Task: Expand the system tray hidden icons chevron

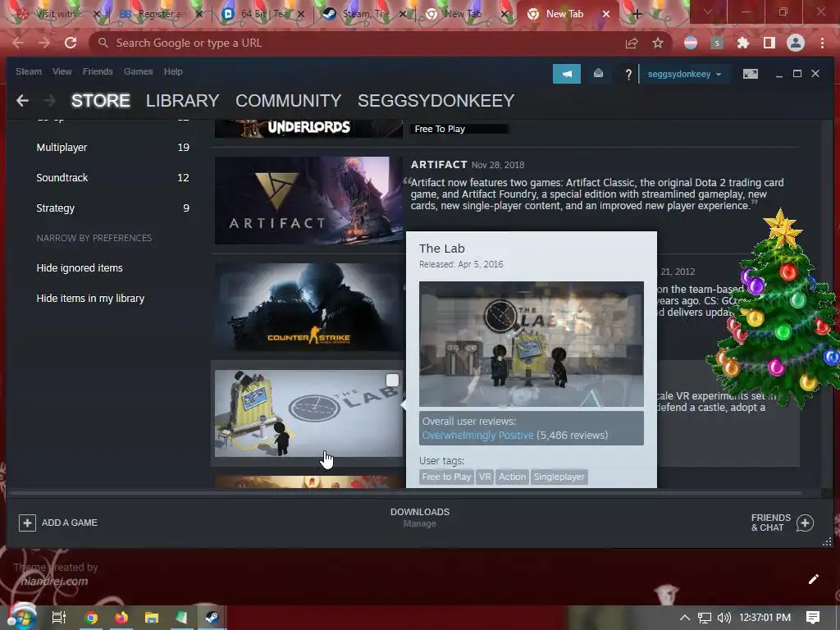Action: (685, 618)
